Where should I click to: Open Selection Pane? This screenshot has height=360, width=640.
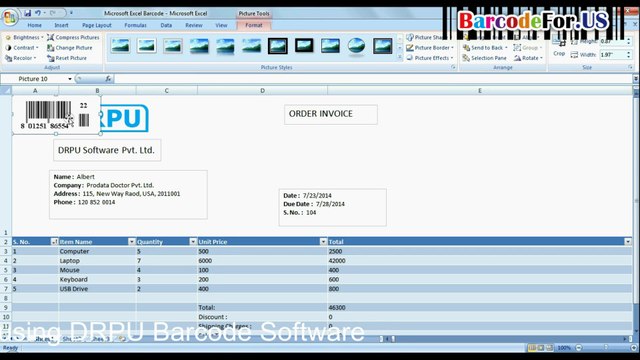point(484,58)
